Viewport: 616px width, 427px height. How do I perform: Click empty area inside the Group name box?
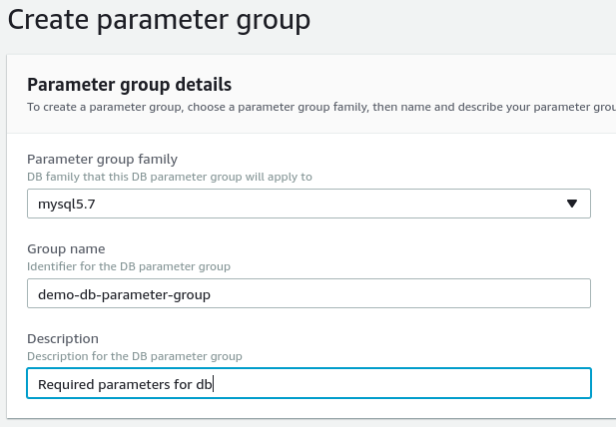[420, 294]
